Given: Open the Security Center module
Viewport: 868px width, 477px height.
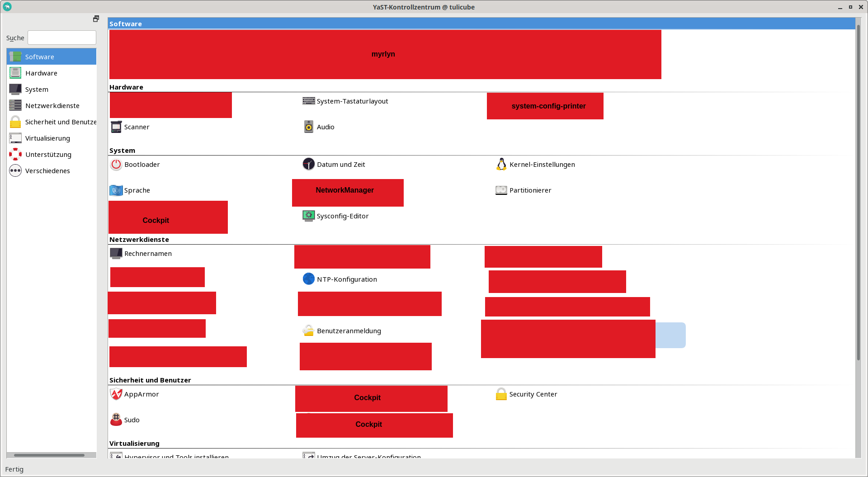Looking at the screenshot, I should pos(527,394).
